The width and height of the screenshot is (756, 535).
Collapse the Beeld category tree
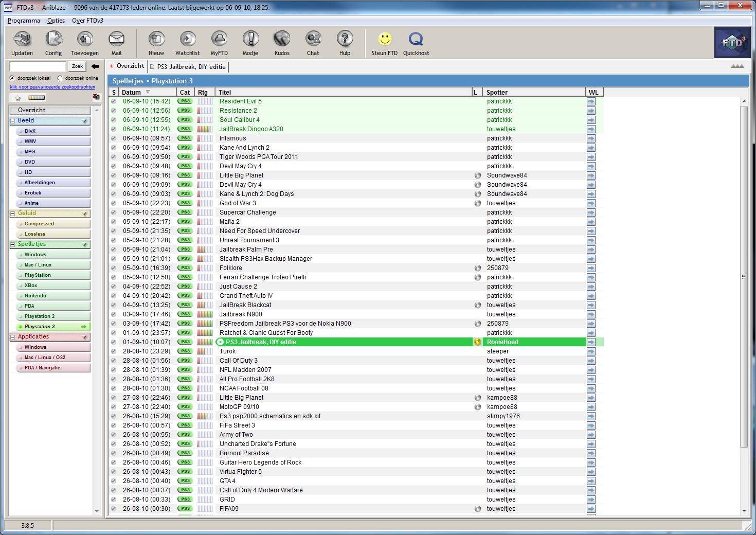click(13, 121)
